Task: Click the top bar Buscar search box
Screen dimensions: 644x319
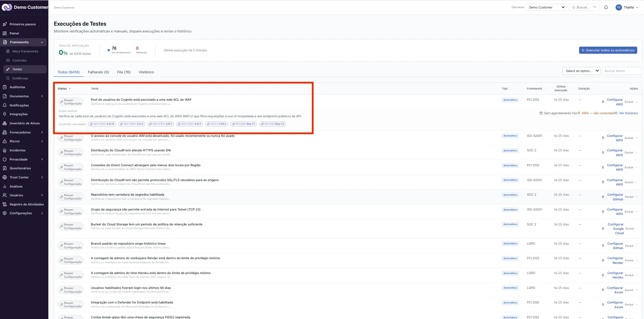Action: pos(584,7)
